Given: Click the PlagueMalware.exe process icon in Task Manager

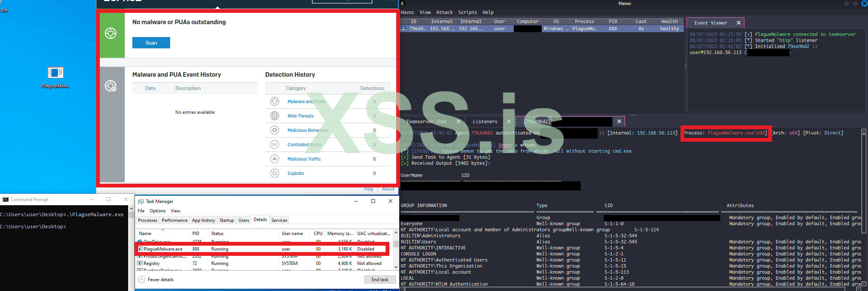Looking at the screenshot, I should (x=140, y=249).
